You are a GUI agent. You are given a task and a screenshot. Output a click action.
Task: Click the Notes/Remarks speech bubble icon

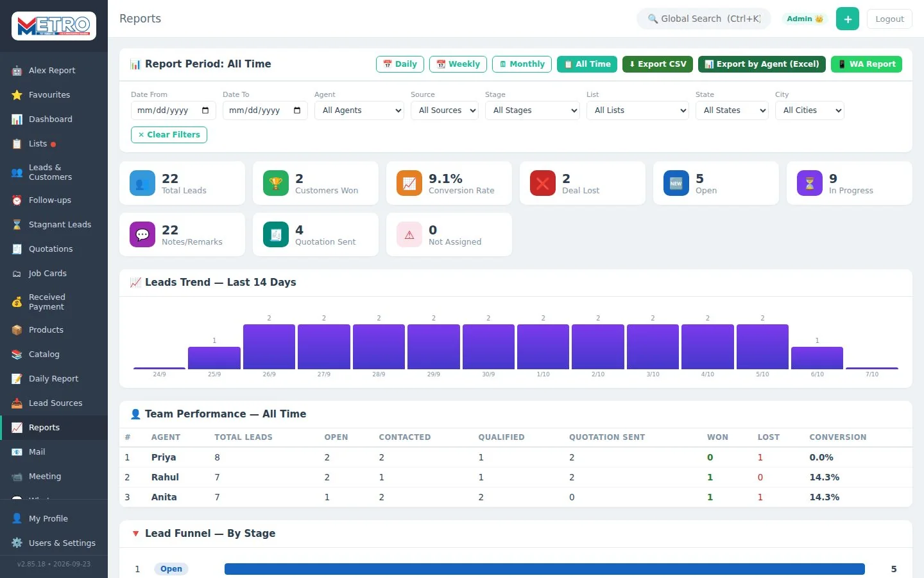coord(142,235)
